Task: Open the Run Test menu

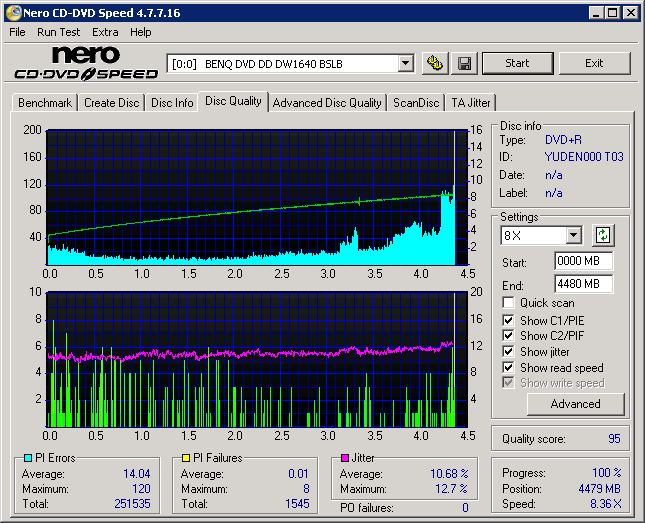Action: (59, 32)
